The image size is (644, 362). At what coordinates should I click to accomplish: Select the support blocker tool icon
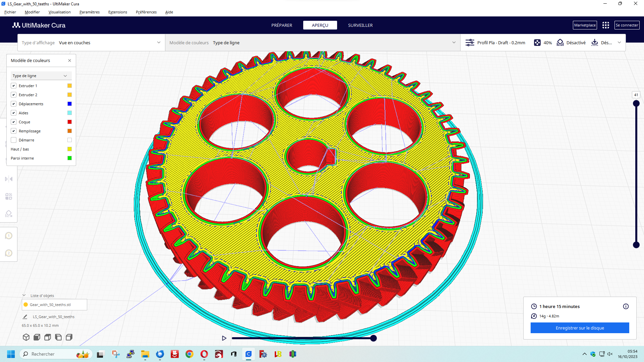point(9,214)
